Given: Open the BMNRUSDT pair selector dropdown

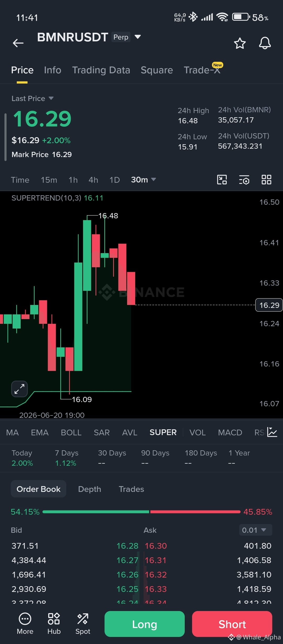Looking at the screenshot, I should [138, 37].
